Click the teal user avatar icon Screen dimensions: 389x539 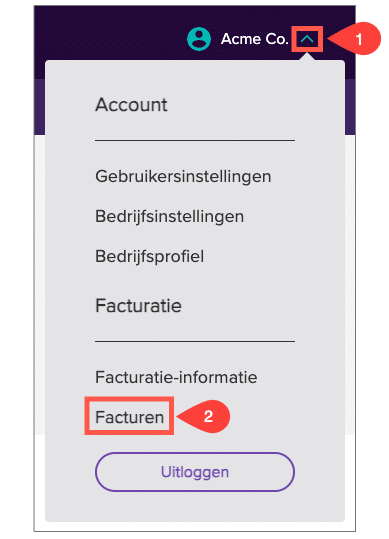click(199, 39)
